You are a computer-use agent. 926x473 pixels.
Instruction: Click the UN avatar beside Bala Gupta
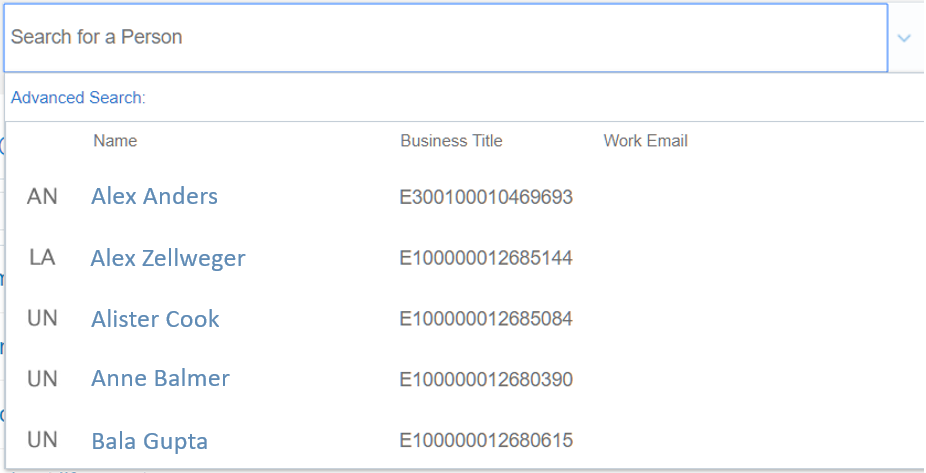42,440
